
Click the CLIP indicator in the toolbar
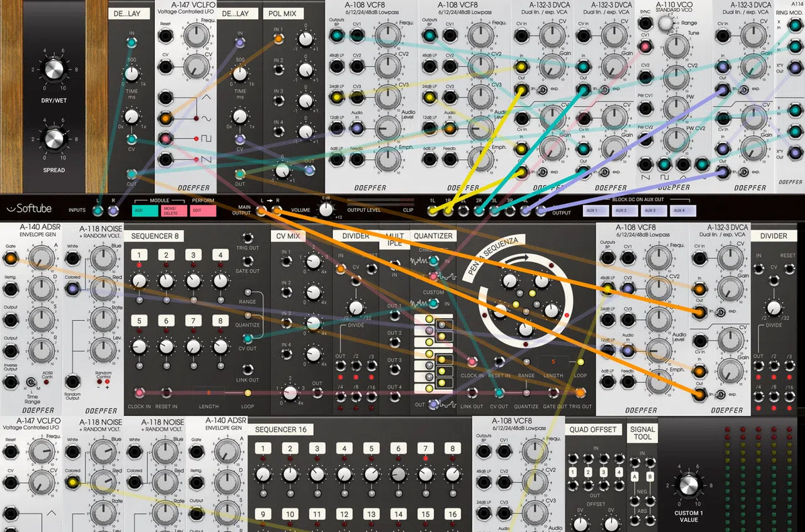pos(409,209)
